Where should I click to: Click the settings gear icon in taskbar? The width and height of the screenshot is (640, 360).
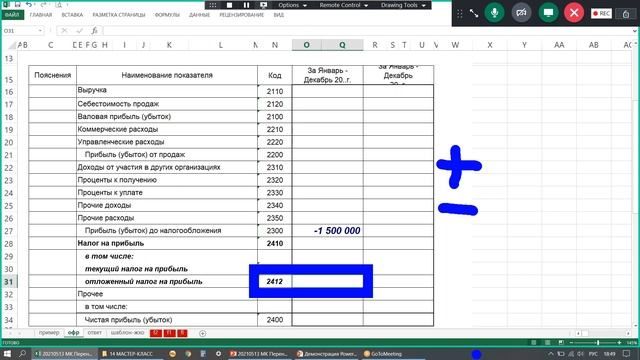tap(218, 354)
